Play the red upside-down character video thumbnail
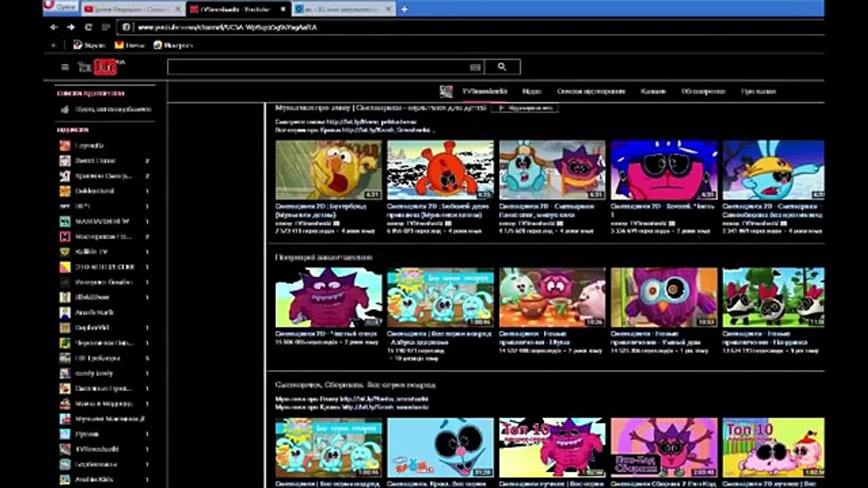The height and width of the screenshot is (488, 868). 440,170
